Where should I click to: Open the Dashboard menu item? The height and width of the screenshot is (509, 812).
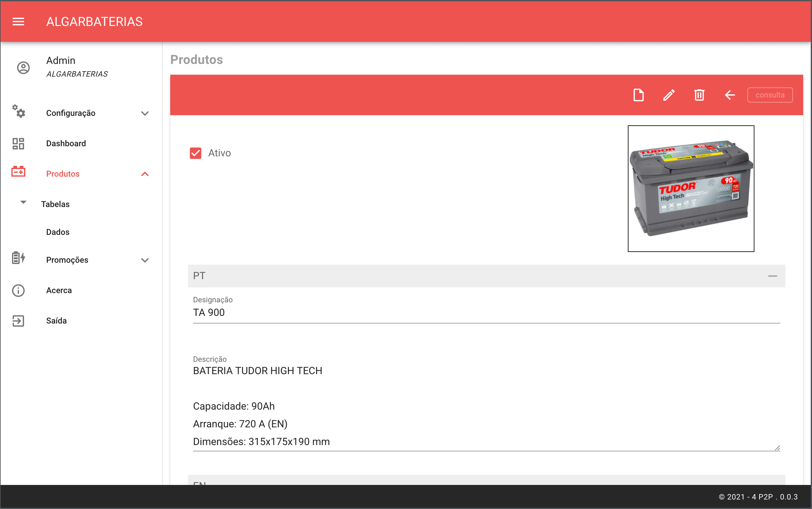tap(66, 143)
